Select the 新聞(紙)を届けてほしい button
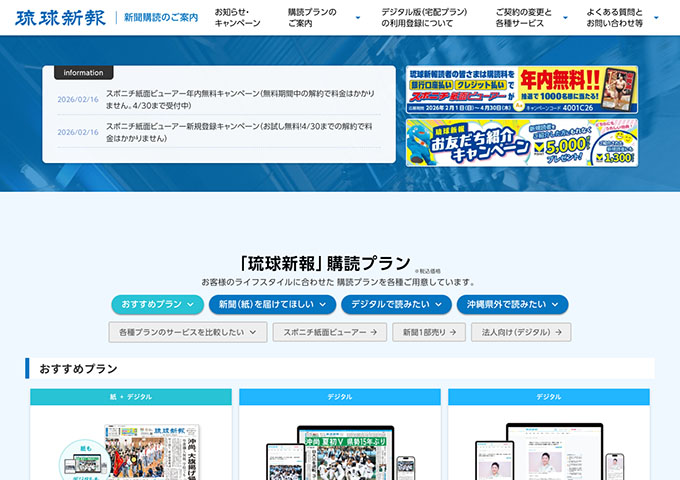Screen dimensions: 680x480 click(x=272, y=304)
